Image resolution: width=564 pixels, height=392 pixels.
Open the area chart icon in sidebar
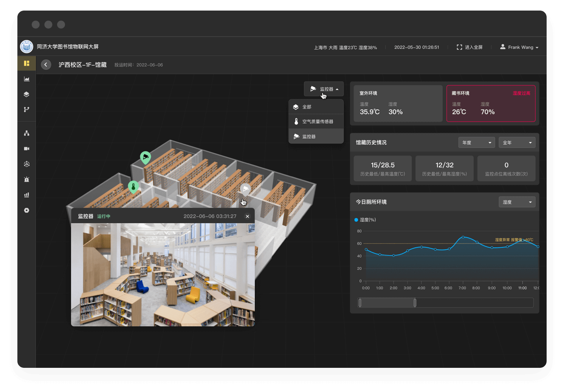[x=26, y=79]
